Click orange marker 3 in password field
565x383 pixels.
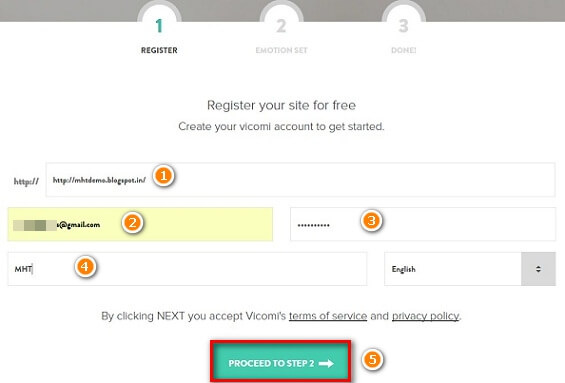point(372,220)
